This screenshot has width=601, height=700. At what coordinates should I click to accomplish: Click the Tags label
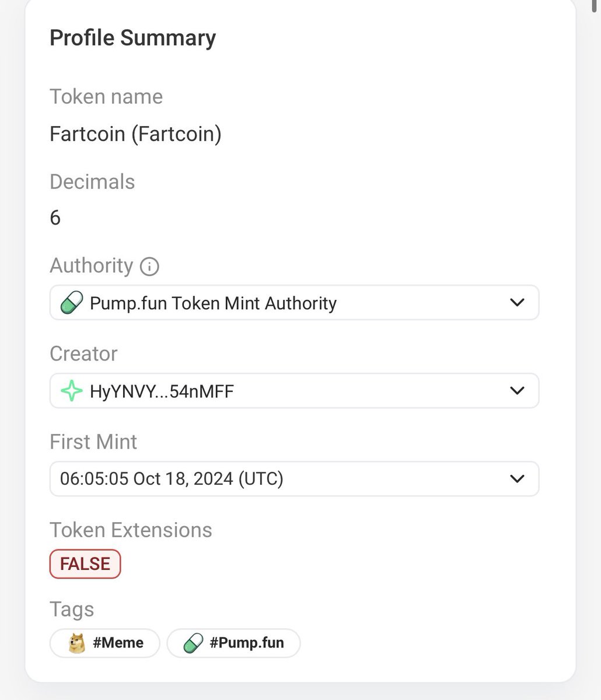pos(72,610)
